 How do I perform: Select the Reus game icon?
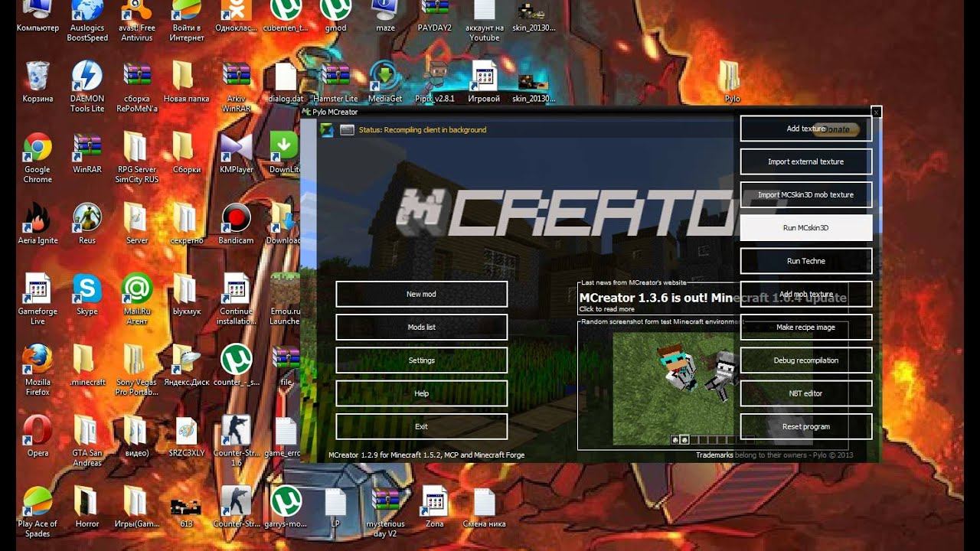pos(87,223)
